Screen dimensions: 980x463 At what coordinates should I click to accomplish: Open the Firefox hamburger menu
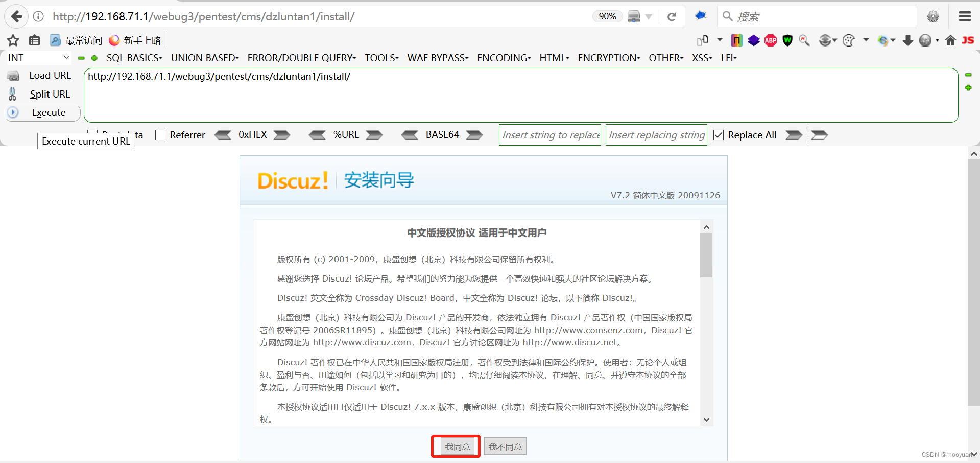coord(965,16)
